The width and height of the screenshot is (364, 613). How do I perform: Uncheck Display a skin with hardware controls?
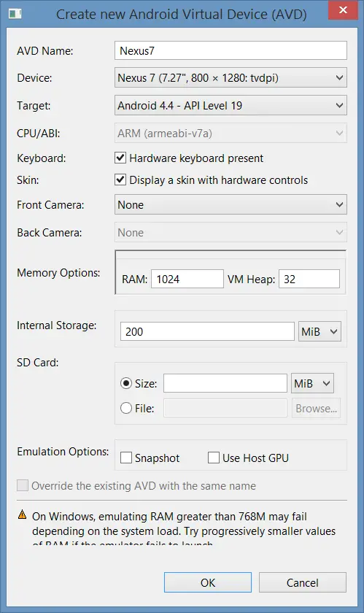coord(120,180)
